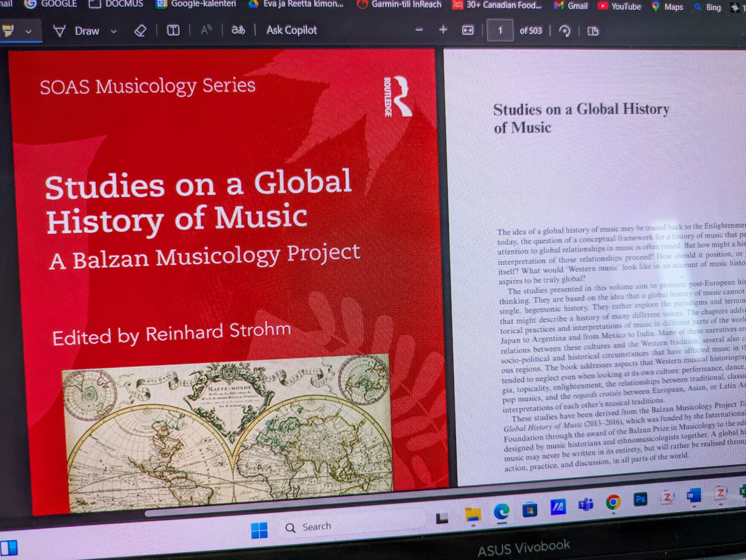Open Excel from the taskbar
Viewport: 746px width, 560px height.
point(743,491)
